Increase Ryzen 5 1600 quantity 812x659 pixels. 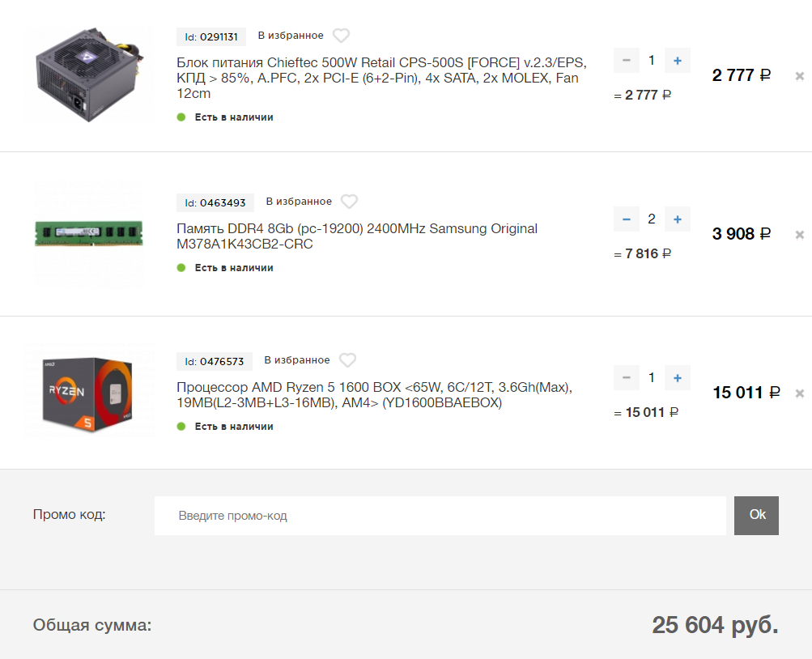(x=678, y=378)
